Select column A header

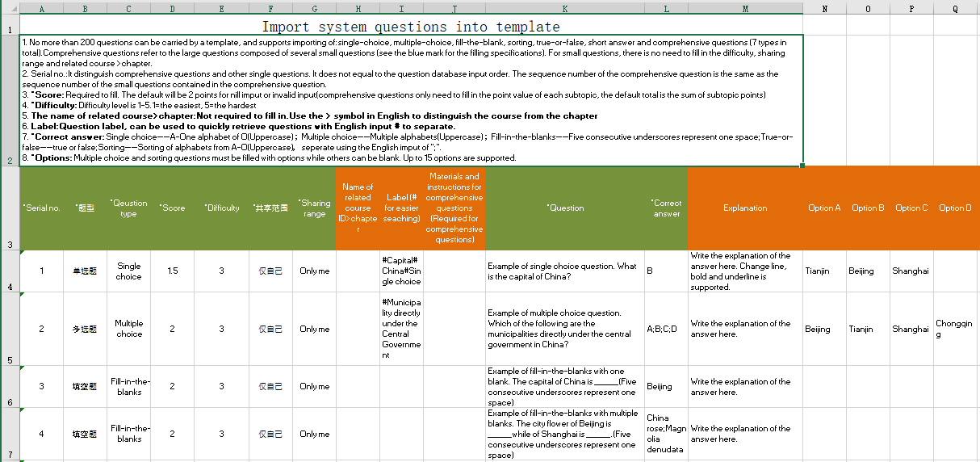point(41,9)
